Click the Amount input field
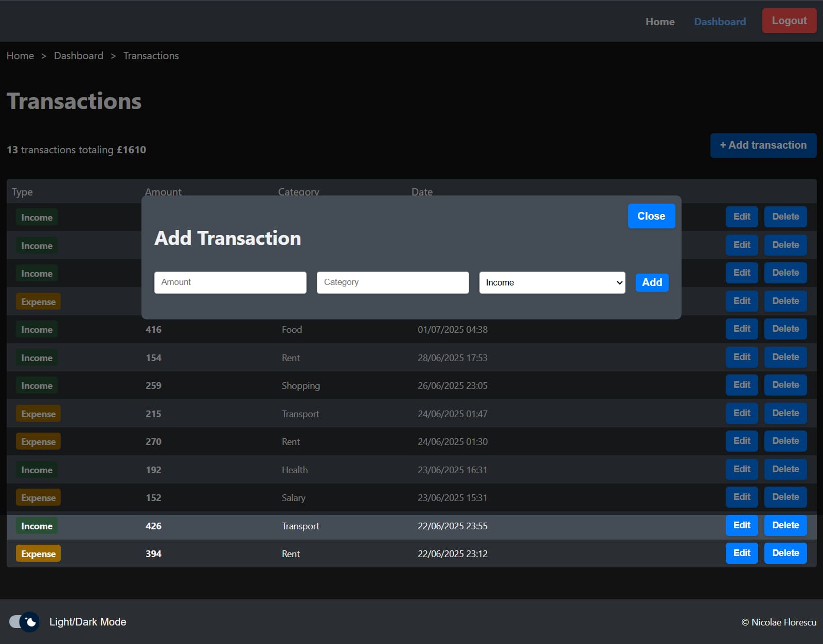 (230, 282)
